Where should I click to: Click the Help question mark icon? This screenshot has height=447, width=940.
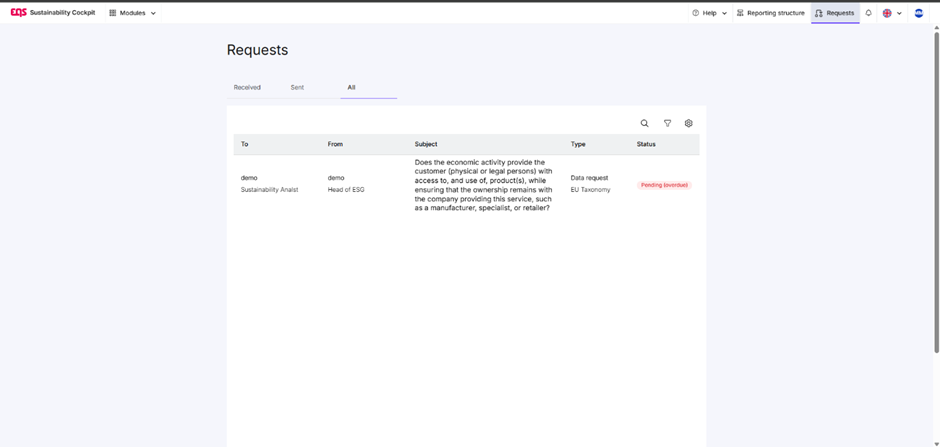click(x=696, y=13)
